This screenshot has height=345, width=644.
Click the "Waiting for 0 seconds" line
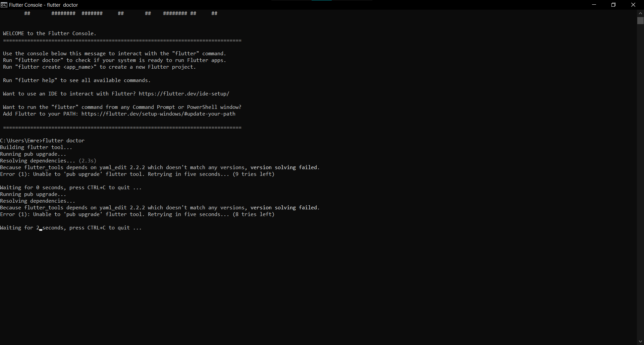click(71, 188)
